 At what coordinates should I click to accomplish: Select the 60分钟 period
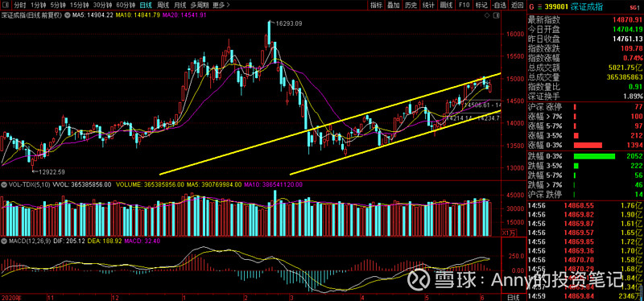point(125,6)
